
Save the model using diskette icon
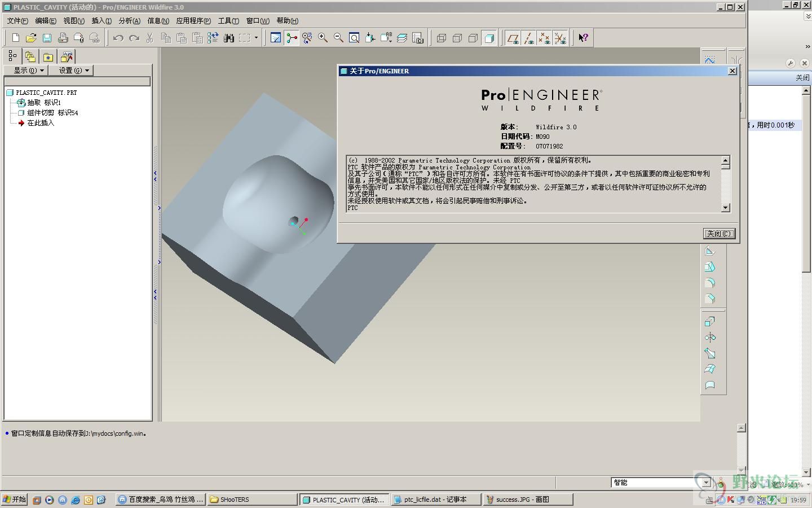[x=47, y=38]
